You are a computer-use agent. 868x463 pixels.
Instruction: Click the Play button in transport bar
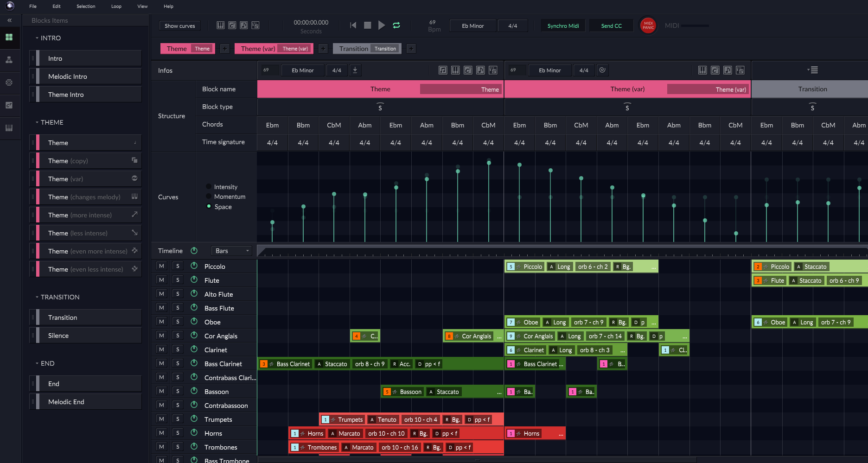[x=382, y=25]
